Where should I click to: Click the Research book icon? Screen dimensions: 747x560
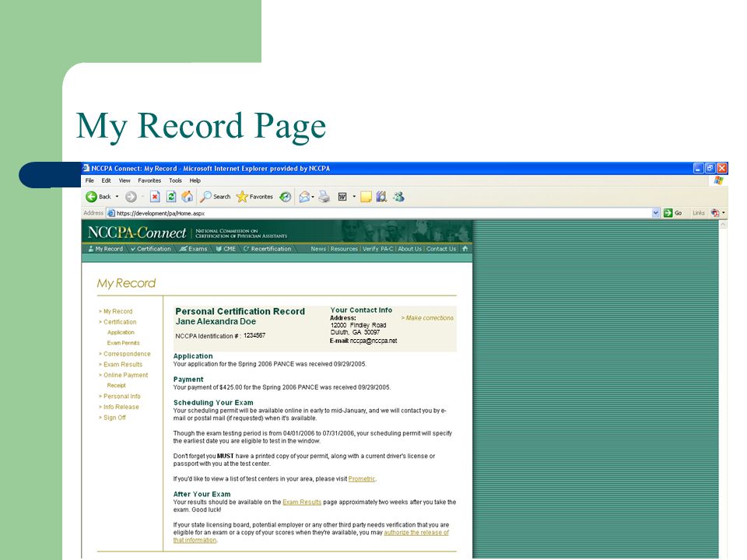pyautogui.click(x=381, y=197)
